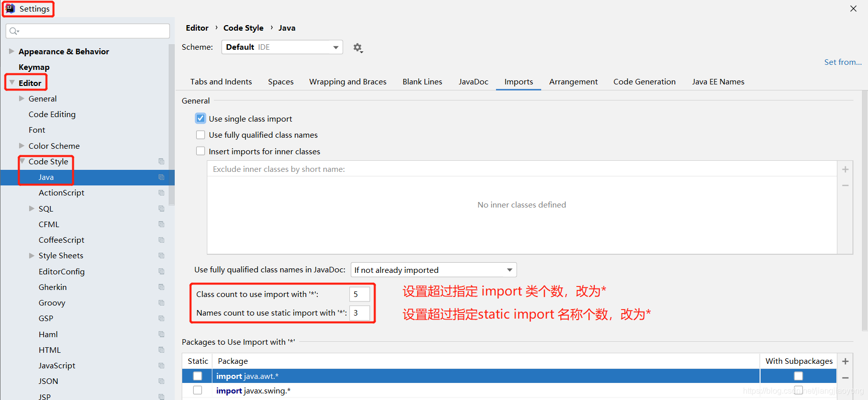Toggle Static checkbox for javax.swing.*
Image resolution: width=868 pixels, height=400 pixels.
coord(198,390)
